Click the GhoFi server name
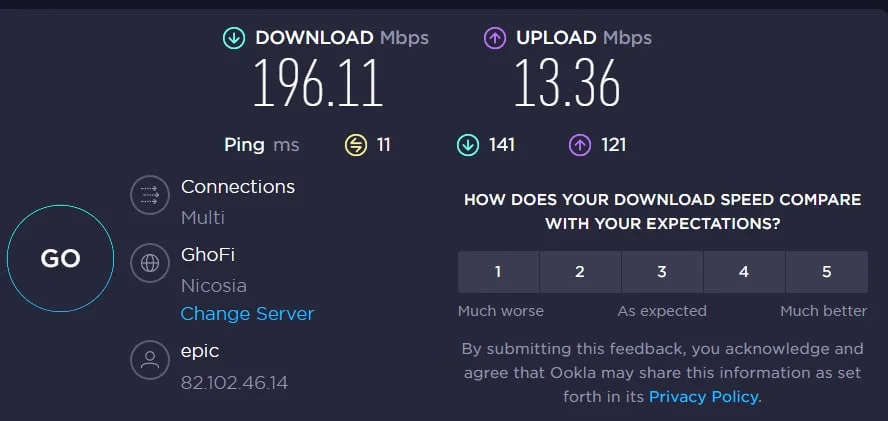Image resolution: width=888 pixels, height=421 pixels. 208,255
